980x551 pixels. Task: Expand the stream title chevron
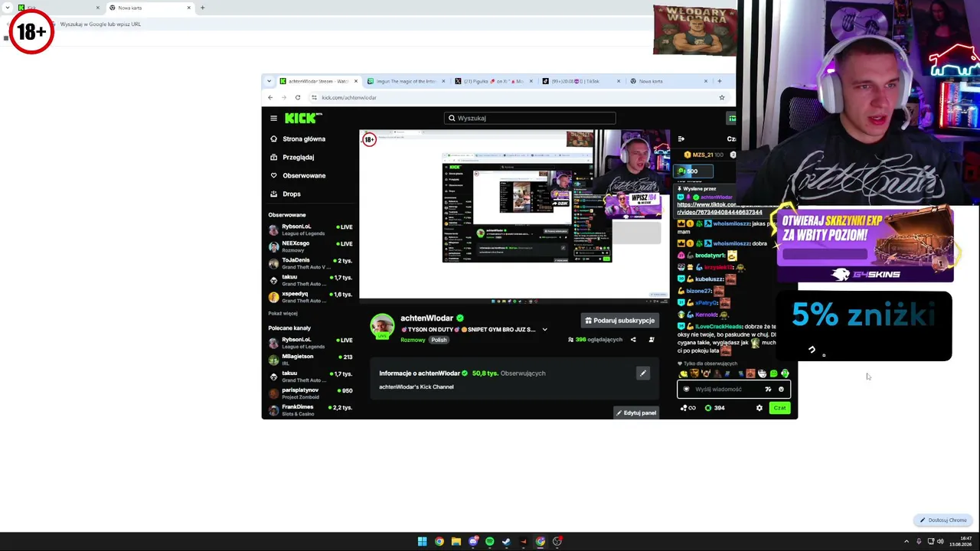[x=544, y=330]
